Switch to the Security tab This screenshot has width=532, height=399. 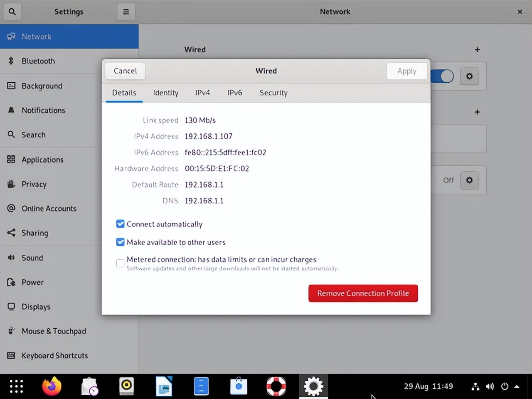[x=273, y=93]
